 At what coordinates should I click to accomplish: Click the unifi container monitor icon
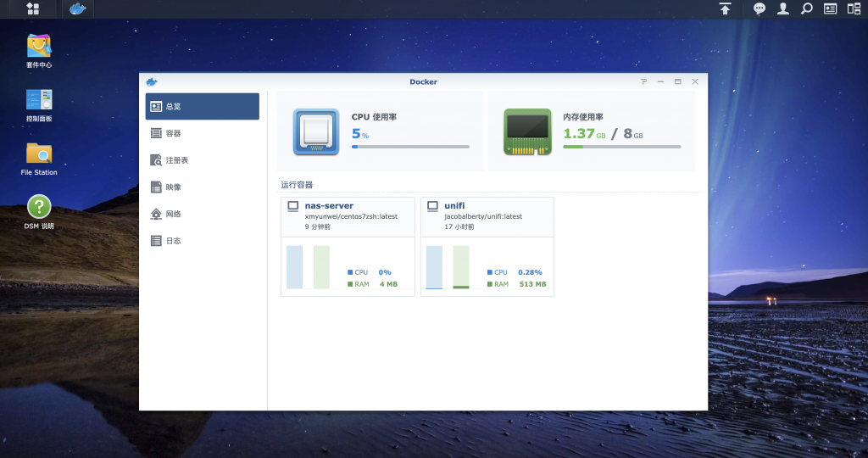pos(432,206)
